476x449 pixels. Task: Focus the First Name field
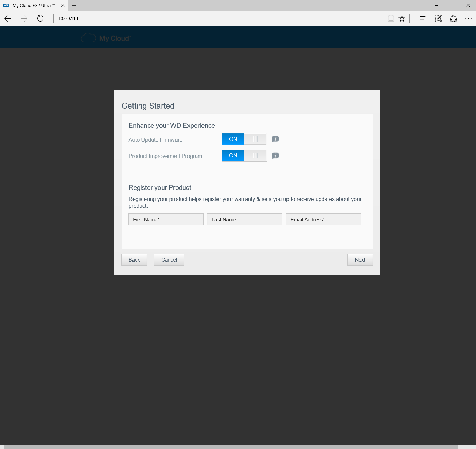[x=166, y=220]
